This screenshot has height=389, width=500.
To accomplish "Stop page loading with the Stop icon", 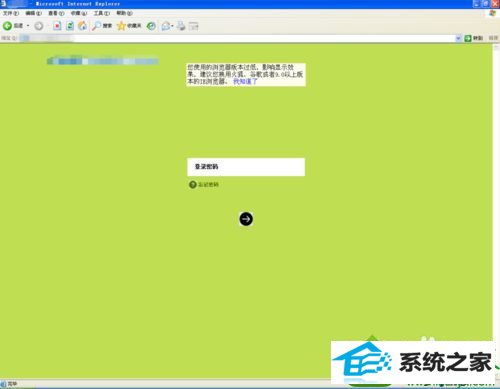I will (57, 26).
